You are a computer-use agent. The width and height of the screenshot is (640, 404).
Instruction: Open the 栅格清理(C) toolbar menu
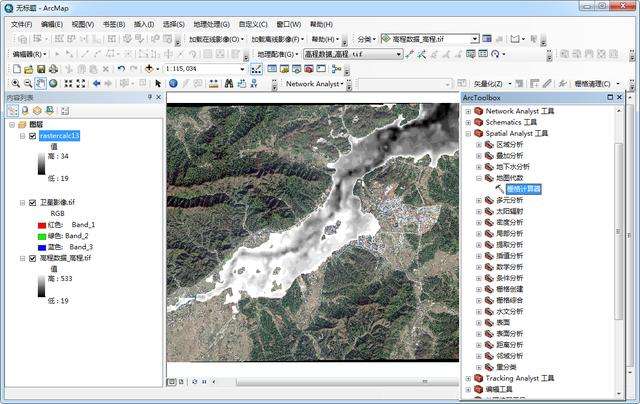(x=597, y=84)
